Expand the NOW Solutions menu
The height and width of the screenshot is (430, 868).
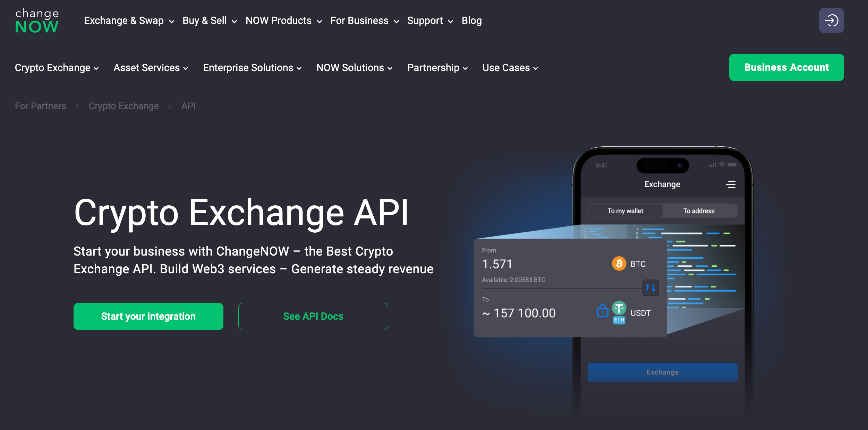pyautogui.click(x=355, y=68)
